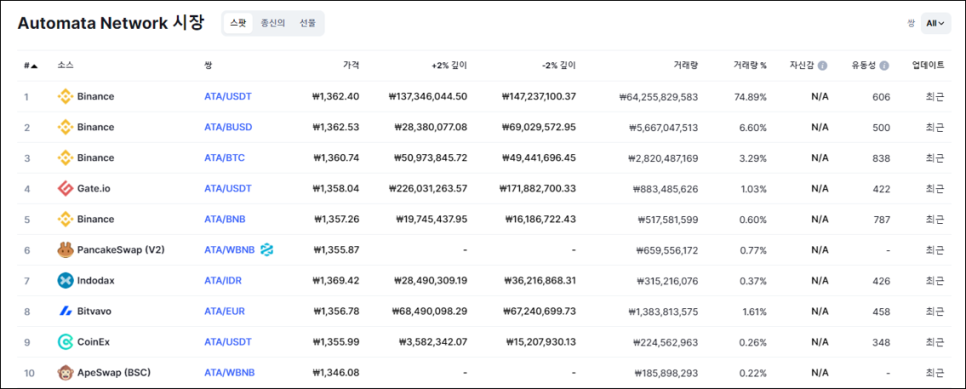Click CoinEx logo icon
This screenshot has height=389, width=966.
65,342
